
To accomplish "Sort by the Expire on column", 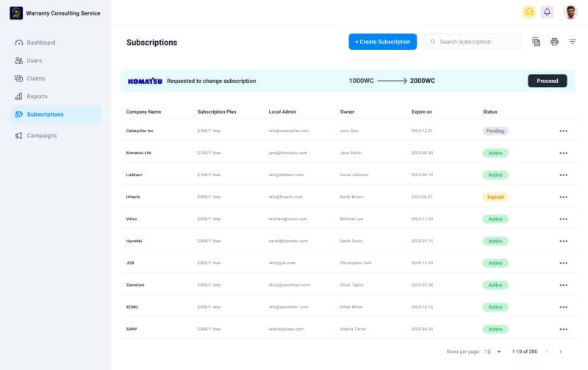I will (x=422, y=112).
